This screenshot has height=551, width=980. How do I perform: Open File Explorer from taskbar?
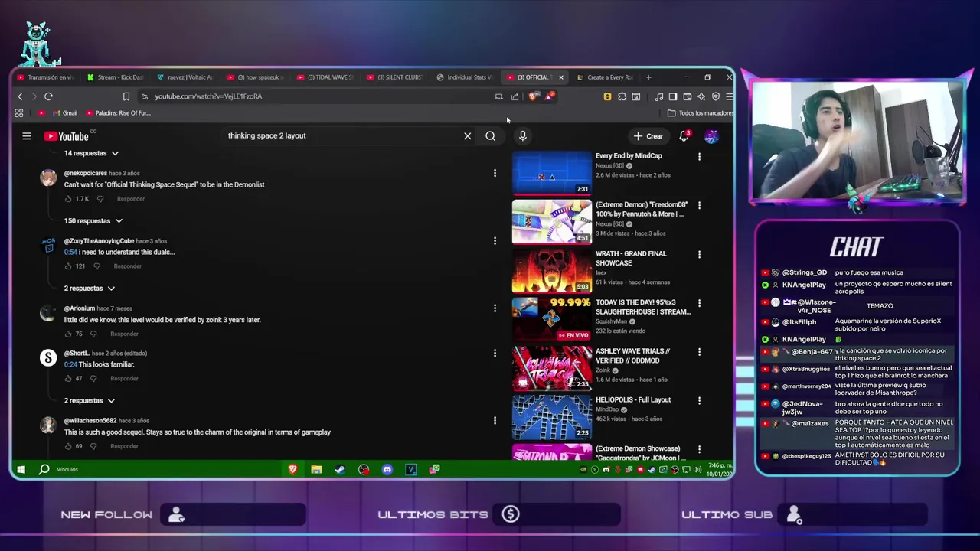pos(316,469)
